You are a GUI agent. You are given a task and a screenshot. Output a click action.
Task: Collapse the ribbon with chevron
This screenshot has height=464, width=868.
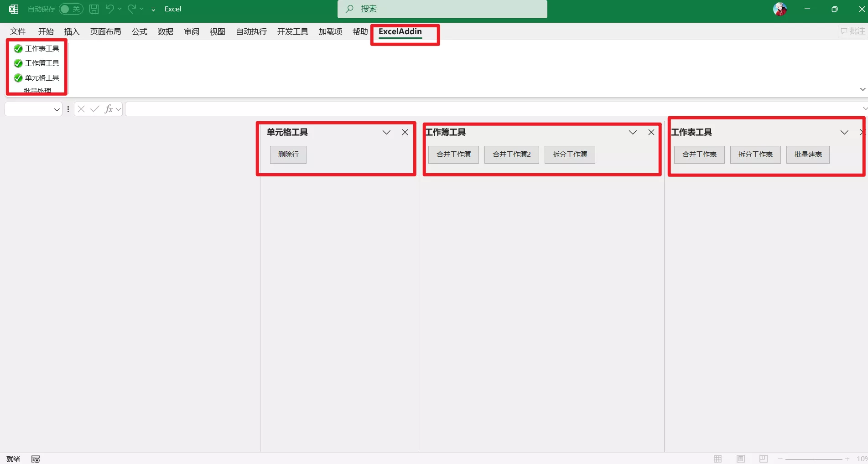(x=863, y=89)
